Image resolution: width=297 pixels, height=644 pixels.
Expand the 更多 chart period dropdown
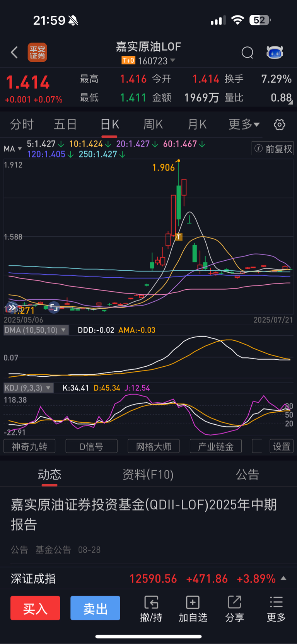[x=244, y=125]
